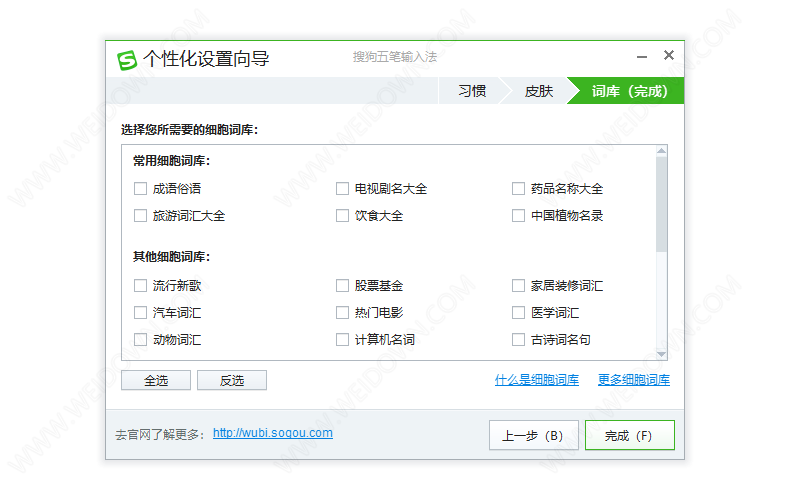Viewport: 790px width, 500px height.
Task: Enable the 医学词汇 dictionary
Action: (518, 312)
